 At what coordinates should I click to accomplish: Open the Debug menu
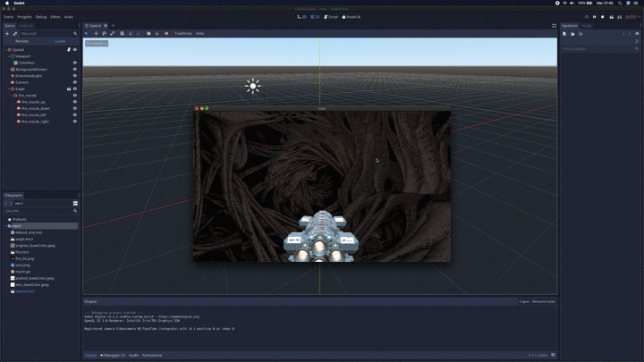41,17
